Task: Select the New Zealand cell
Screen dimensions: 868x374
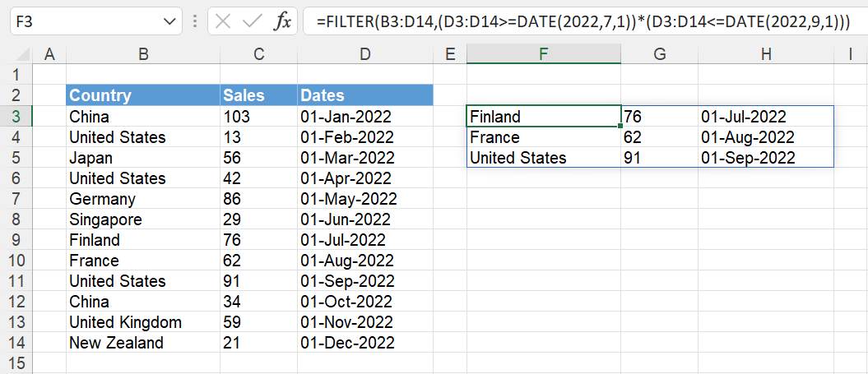Action: [143, 343]
